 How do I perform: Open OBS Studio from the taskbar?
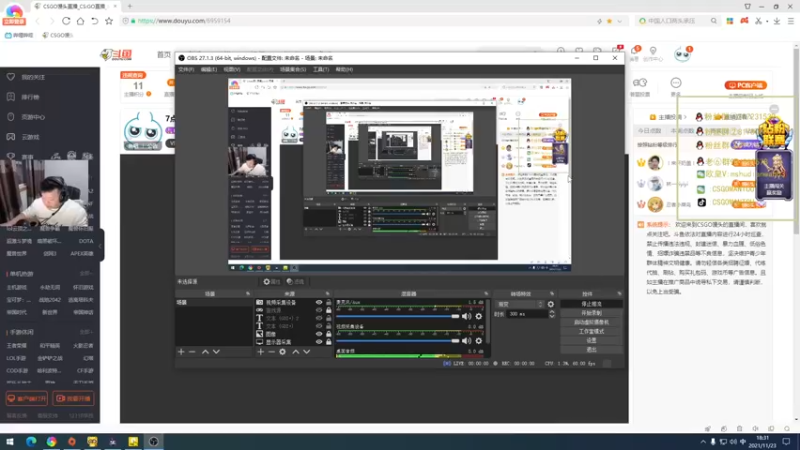(154, 441)
